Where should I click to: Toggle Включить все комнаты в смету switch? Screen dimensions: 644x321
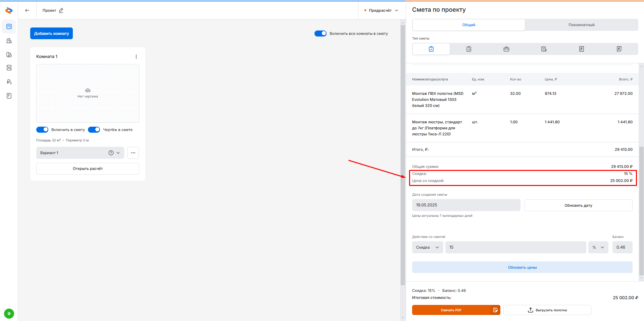[x=320, y=34]
